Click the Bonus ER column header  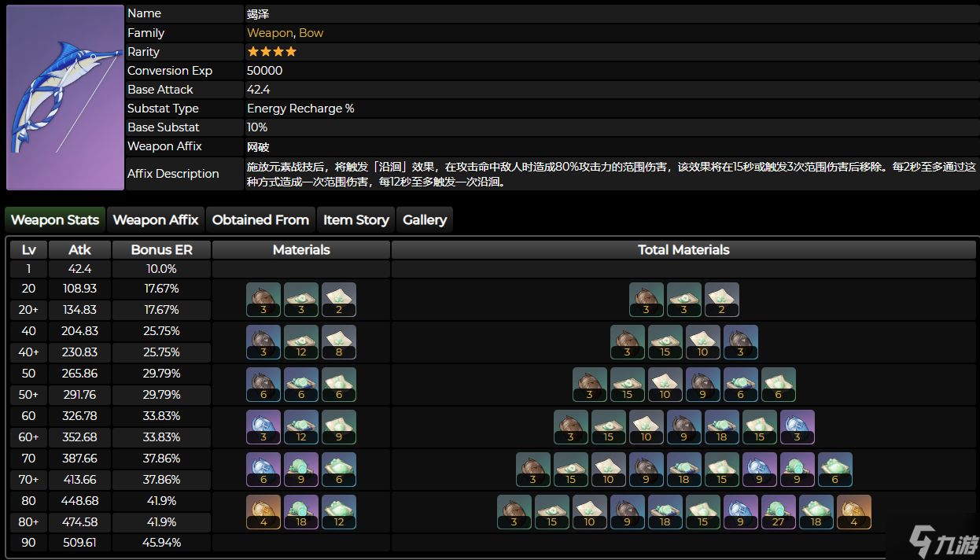coord(161,250)
